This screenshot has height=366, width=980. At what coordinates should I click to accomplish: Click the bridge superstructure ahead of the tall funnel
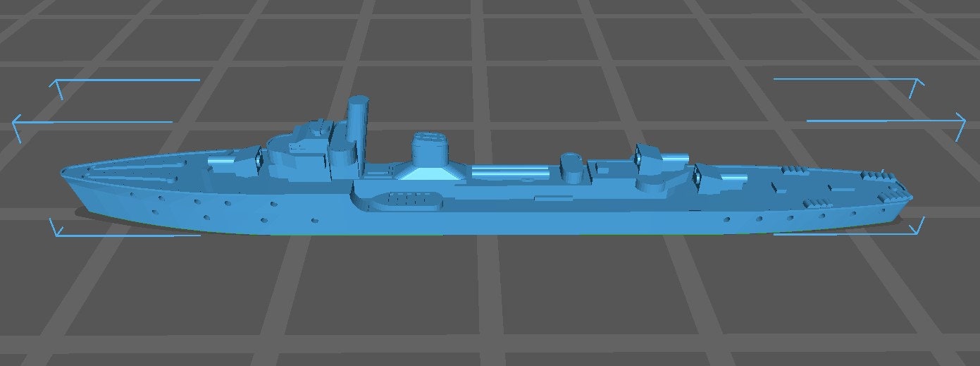click(x=303, y=145)
